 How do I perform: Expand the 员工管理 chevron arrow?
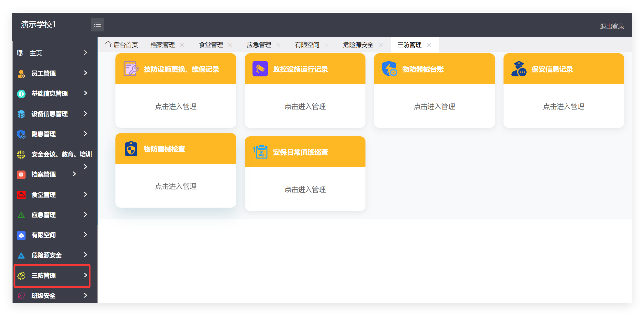(x=85, y=73)
